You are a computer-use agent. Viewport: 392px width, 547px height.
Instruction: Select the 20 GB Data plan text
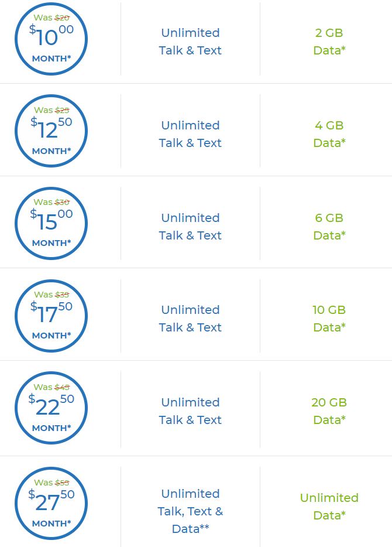pyautogui.click(x=329, y=411)
